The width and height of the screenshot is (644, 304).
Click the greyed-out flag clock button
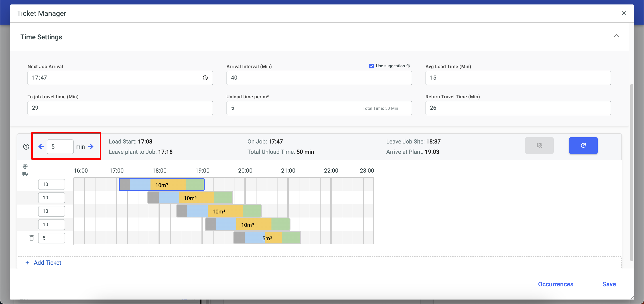coord(539,146)
